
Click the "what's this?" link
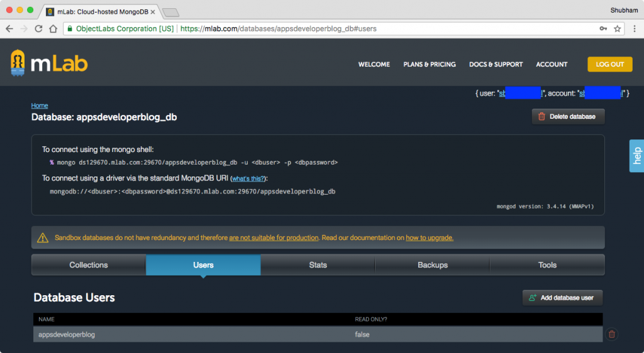(248, 178)
